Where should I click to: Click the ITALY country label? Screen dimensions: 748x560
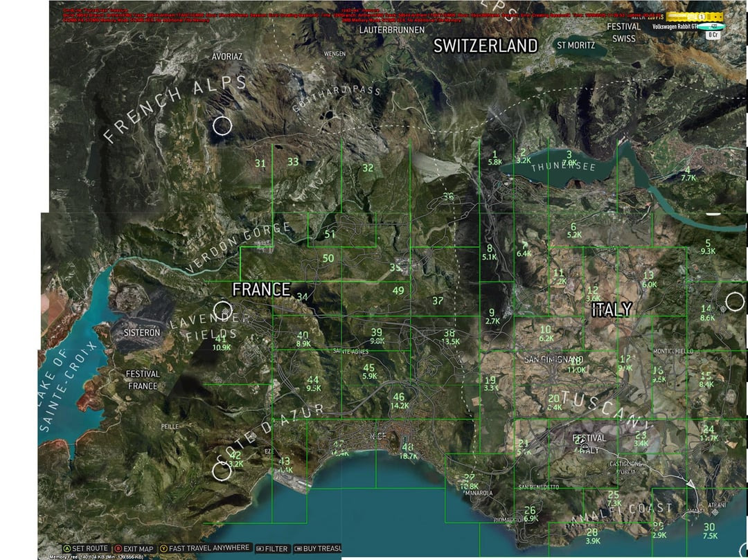(x=612, y=310)
